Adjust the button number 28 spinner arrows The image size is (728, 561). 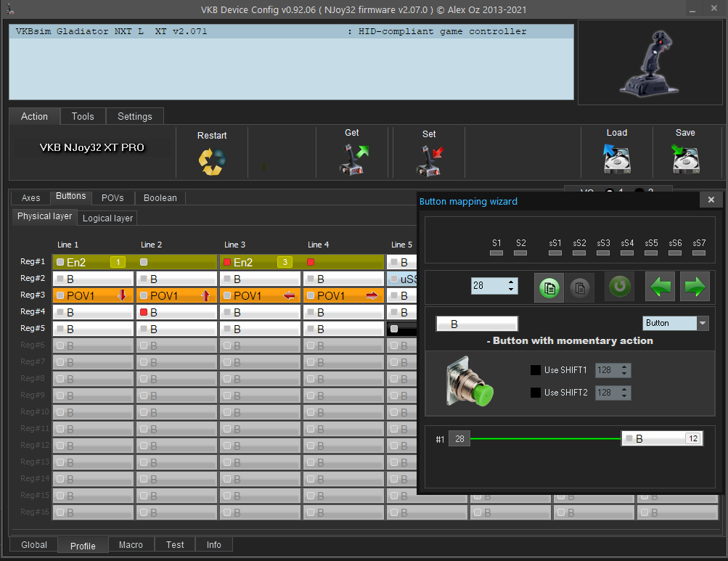click(x=511, y=286)
